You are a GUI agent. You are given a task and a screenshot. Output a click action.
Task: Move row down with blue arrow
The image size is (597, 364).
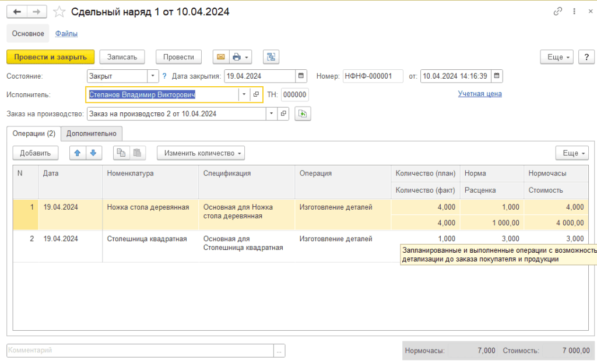click(x=93, y=153)
